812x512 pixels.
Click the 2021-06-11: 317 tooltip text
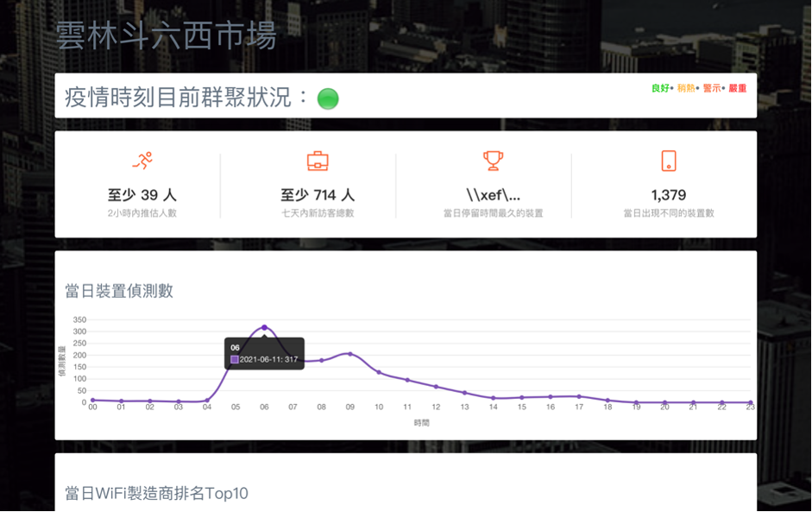(268, 359)
